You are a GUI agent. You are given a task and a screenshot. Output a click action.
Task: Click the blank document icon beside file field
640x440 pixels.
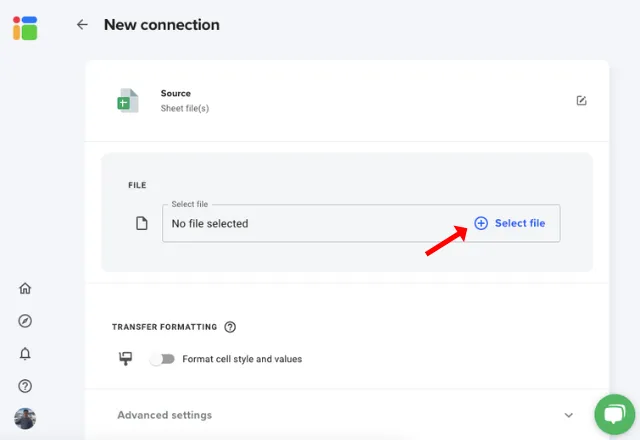point(142,223)
